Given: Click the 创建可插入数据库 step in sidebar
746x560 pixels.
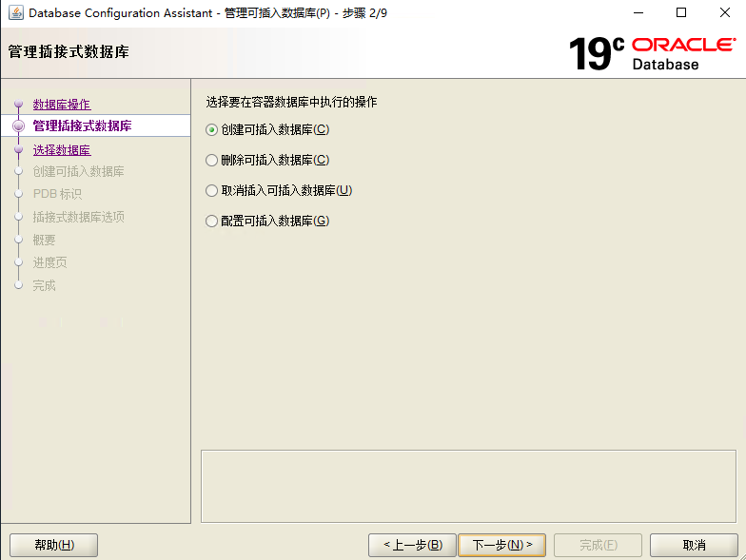Looking at the screenshot, I should [78, 171].
